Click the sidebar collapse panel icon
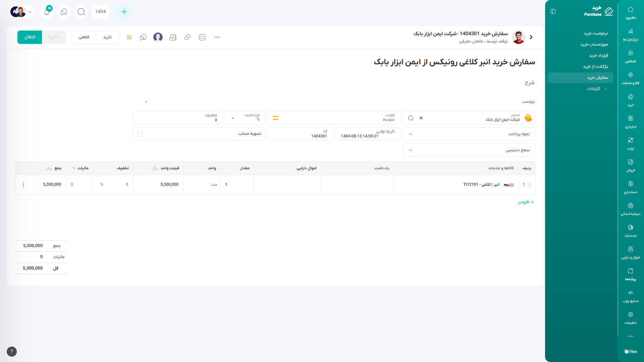This screenshot has width=644, height=362. tap(553, 11)
